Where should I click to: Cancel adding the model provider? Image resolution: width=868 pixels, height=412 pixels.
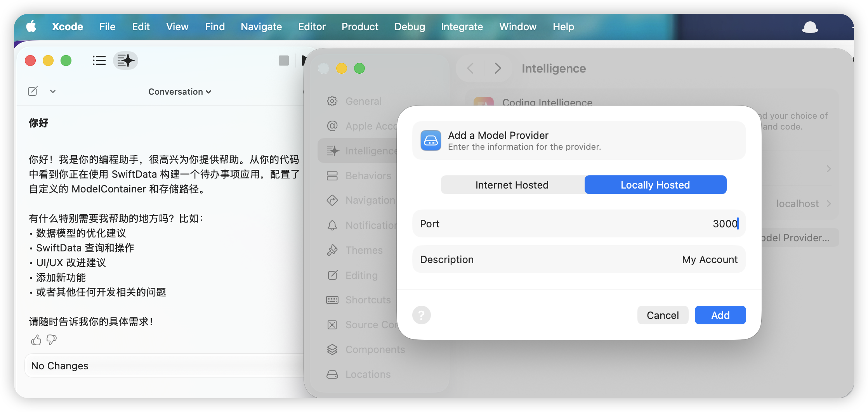pyautogui.click(x=663, y=315)
